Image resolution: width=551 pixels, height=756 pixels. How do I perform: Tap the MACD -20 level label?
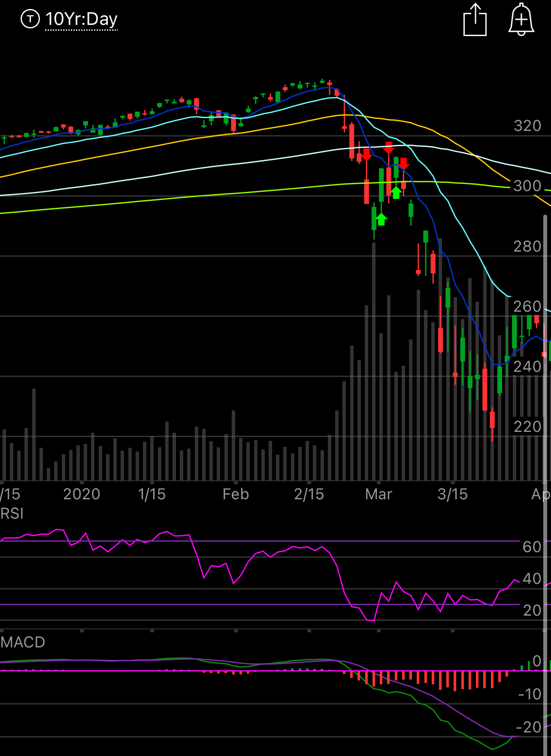click(529, 727)
